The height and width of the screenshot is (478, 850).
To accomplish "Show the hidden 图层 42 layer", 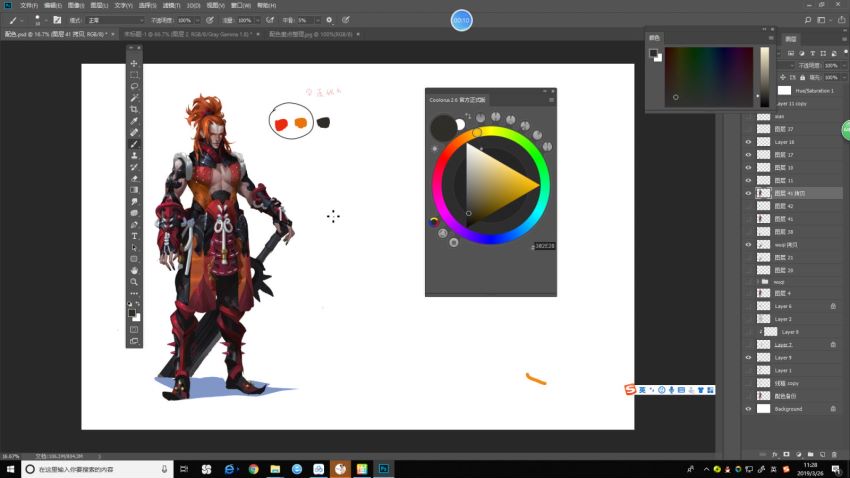I will point(749,206).
